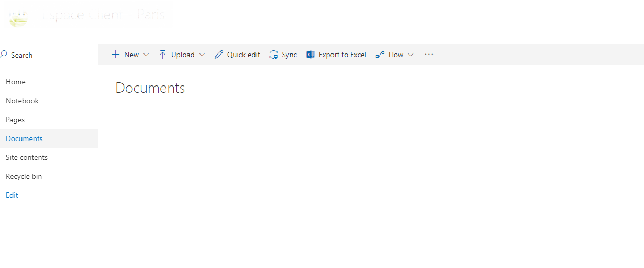Click Export to Excel text
Screen dimensions: 644x268
(x=342, y=55)
